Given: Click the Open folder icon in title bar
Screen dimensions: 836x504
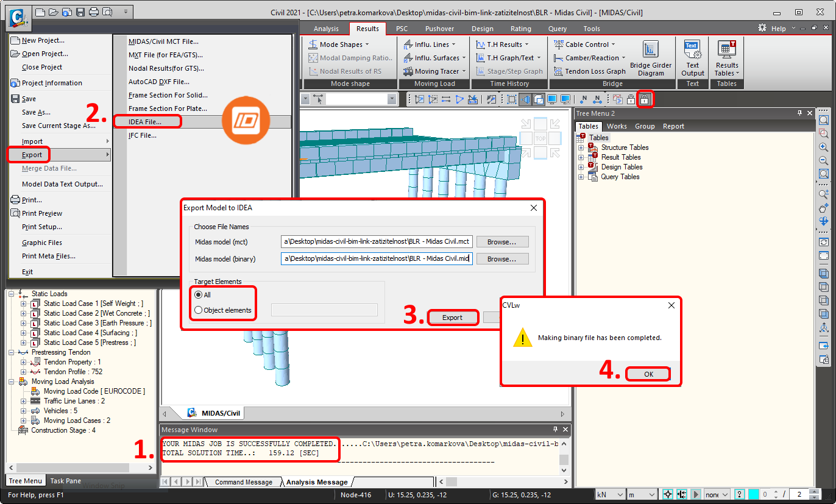Looking at the screenshot, I should click(x=53, y=12).
